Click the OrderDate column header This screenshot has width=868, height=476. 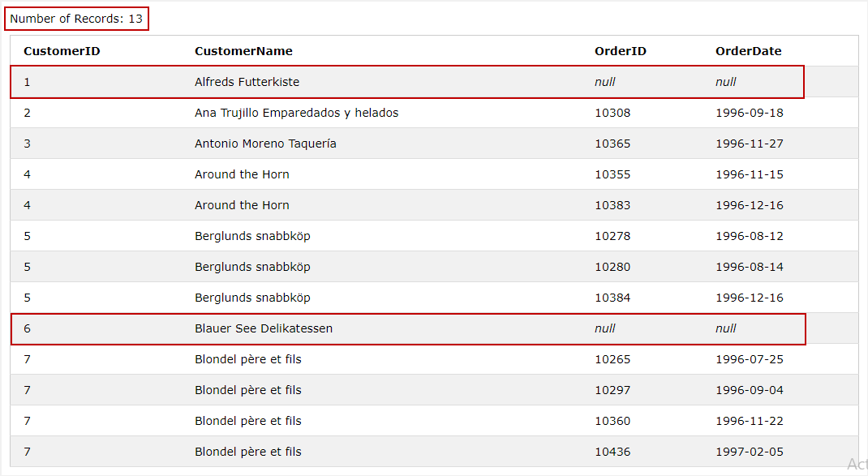tap(748, 51)
